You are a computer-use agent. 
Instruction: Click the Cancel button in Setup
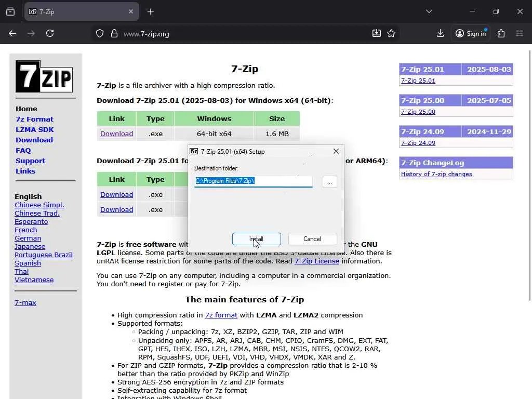[x=312, y=239]
